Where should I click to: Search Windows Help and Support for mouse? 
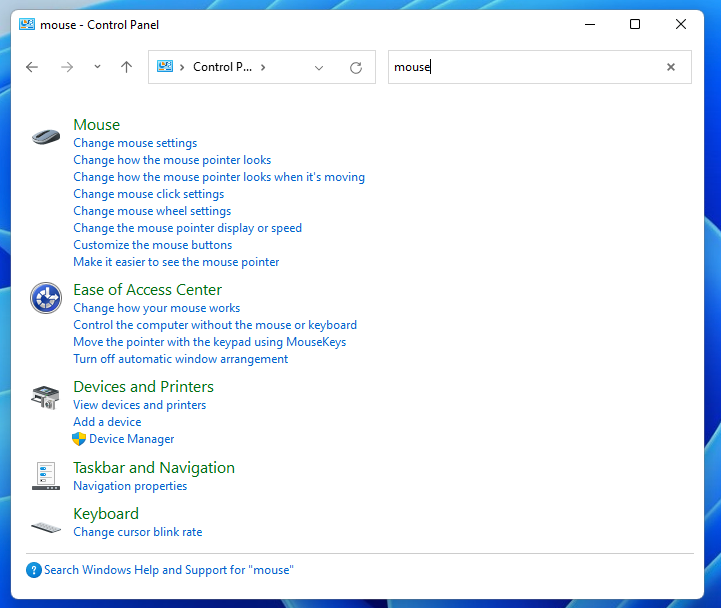(169, 570)
